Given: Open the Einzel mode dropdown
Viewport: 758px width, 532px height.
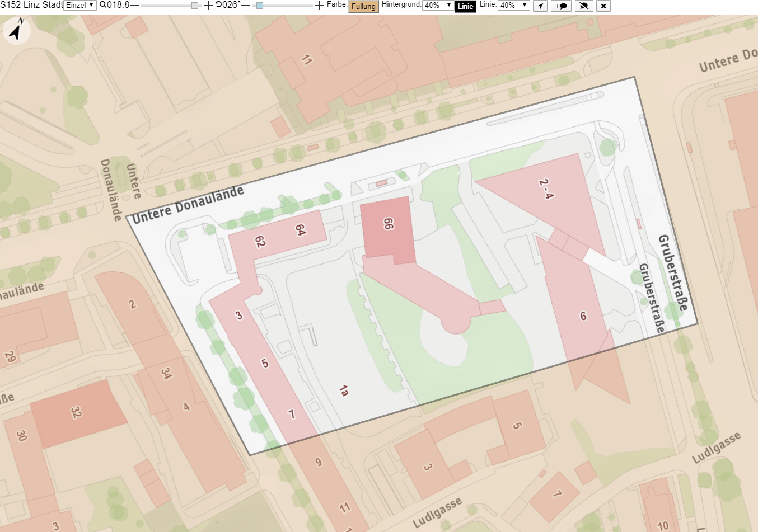Looking at the screenshot, I should click(x=80, y=6).
